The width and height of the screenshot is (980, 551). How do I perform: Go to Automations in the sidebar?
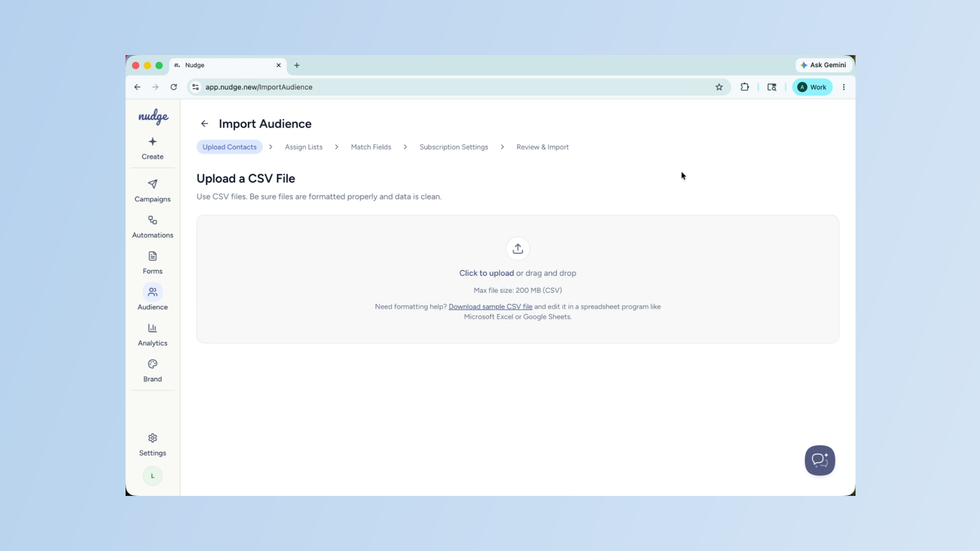pyautogui.click(x=153, y=227)
